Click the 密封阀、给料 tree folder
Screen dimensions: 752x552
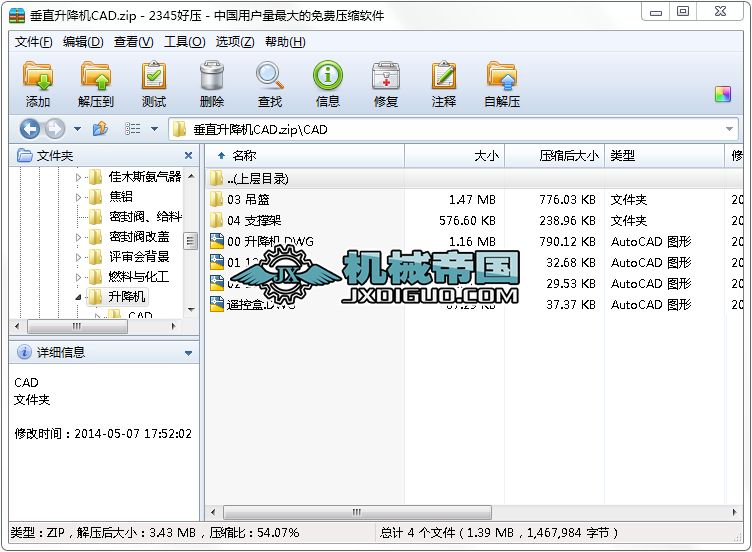[x=145, y=217]
